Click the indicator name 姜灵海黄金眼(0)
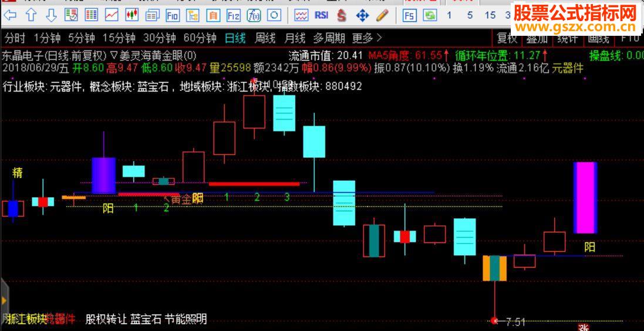The width and height of the screenshot is (644, 331). 158,55
